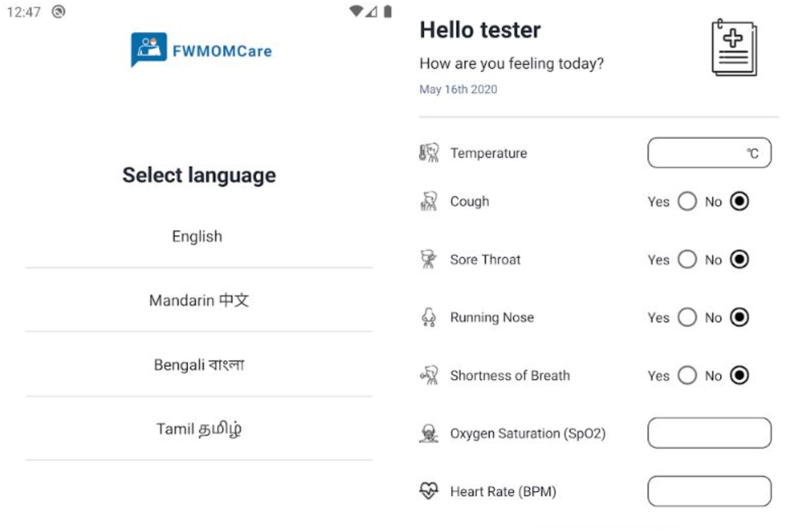Click the Sore Throat symptom icon
This screenshot has width=798, height=532.
click(429, 259)
